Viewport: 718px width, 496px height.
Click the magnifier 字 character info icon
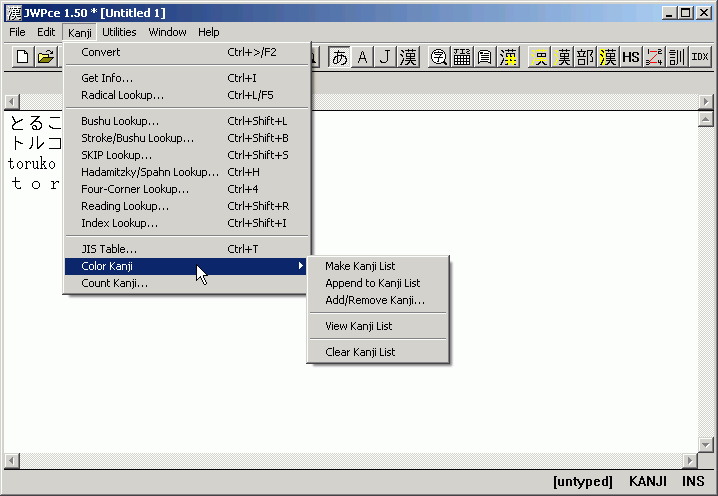pyautogui.click(x=439, y=57)
